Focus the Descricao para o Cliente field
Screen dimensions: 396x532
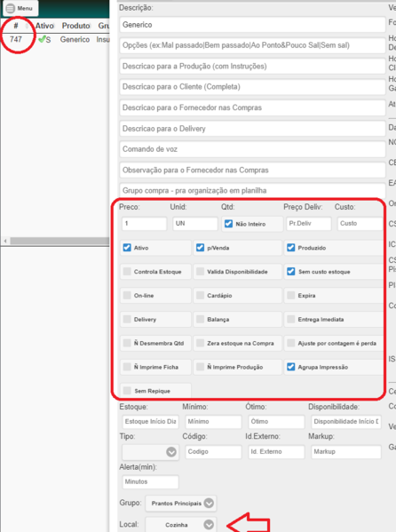252,87
